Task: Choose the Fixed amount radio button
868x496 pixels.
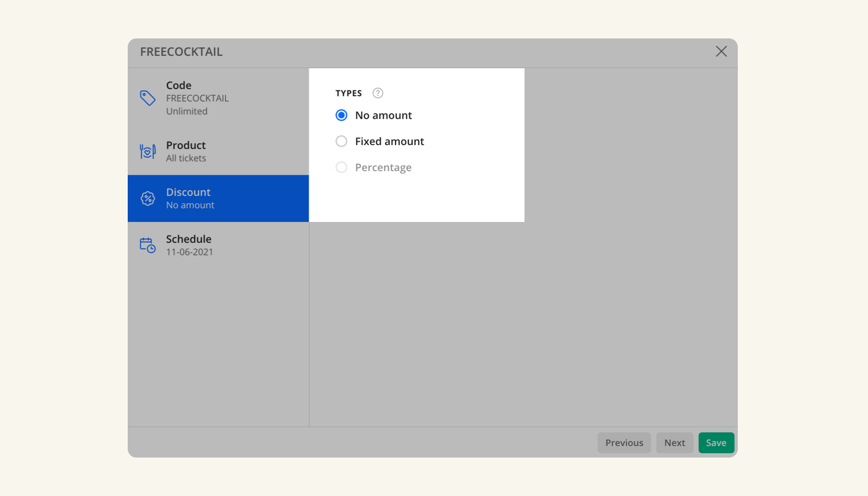Action: pos(342,141)
